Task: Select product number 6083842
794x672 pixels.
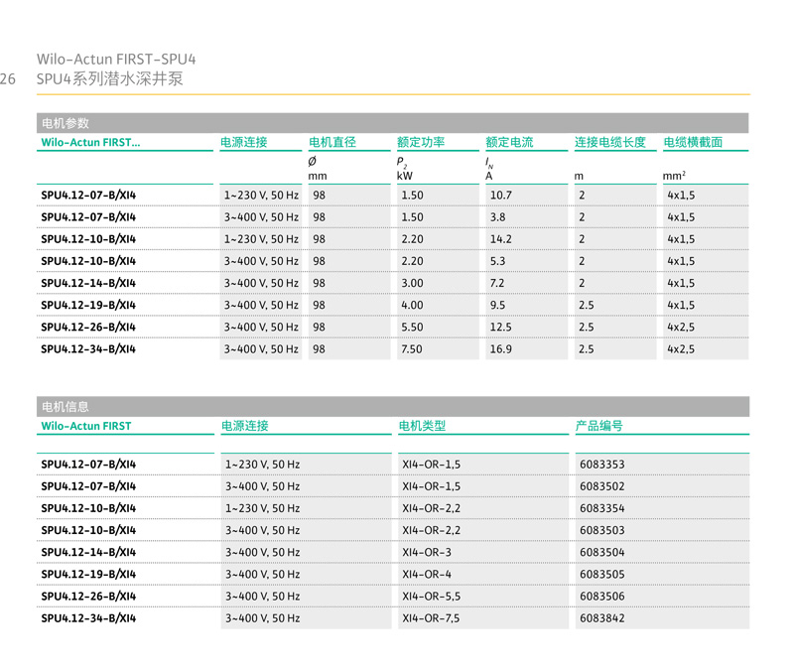Action: [x=602, y=618]
